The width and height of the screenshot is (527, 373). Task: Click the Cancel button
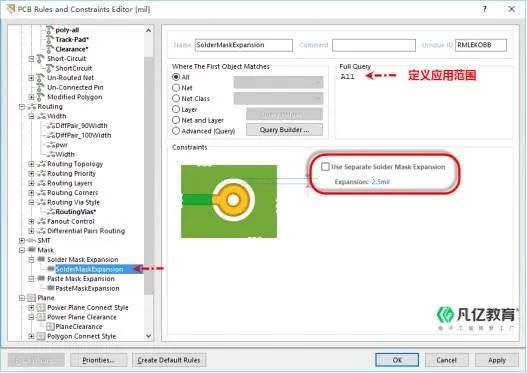(447, 360)
